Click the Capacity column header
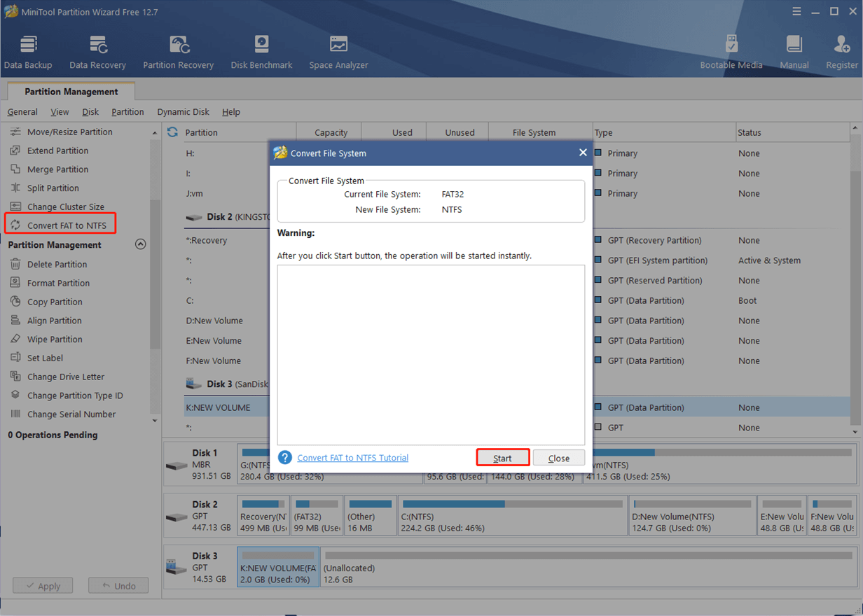Viewport: 863px width, 616px height. point(331,132)
